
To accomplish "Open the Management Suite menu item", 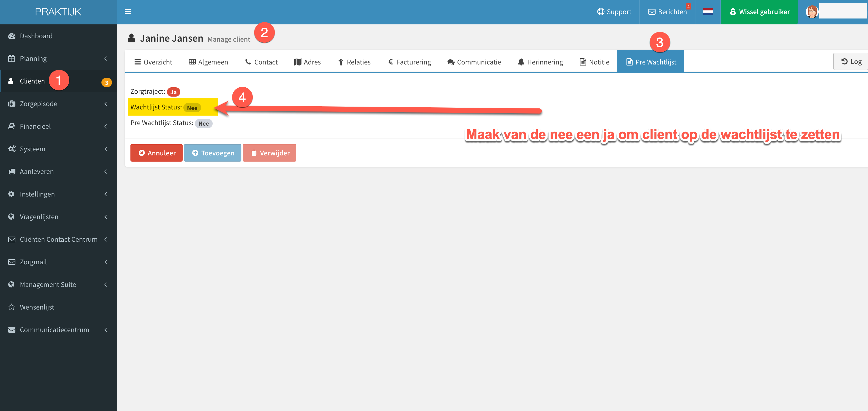I will tap(59, 285).
